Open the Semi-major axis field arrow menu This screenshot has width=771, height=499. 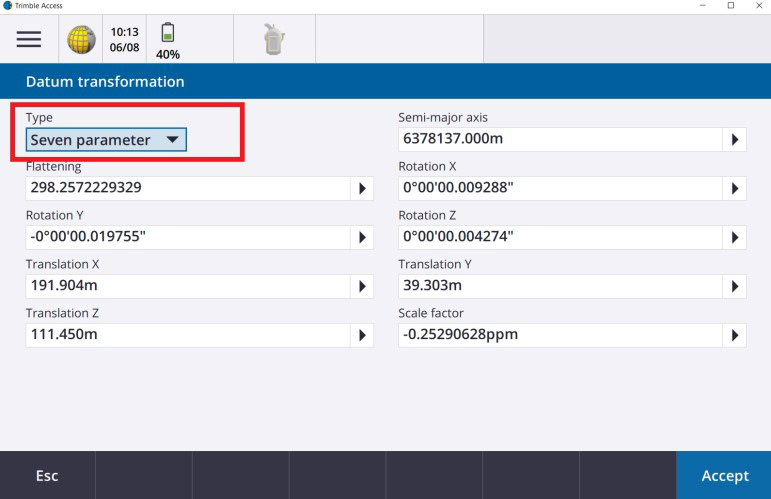[735, 140]
